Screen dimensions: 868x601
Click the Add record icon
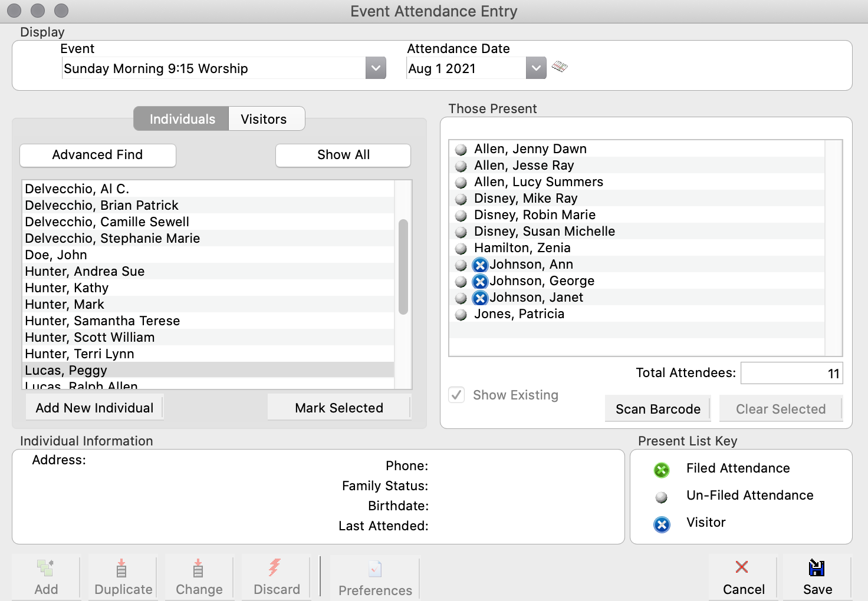45,568
